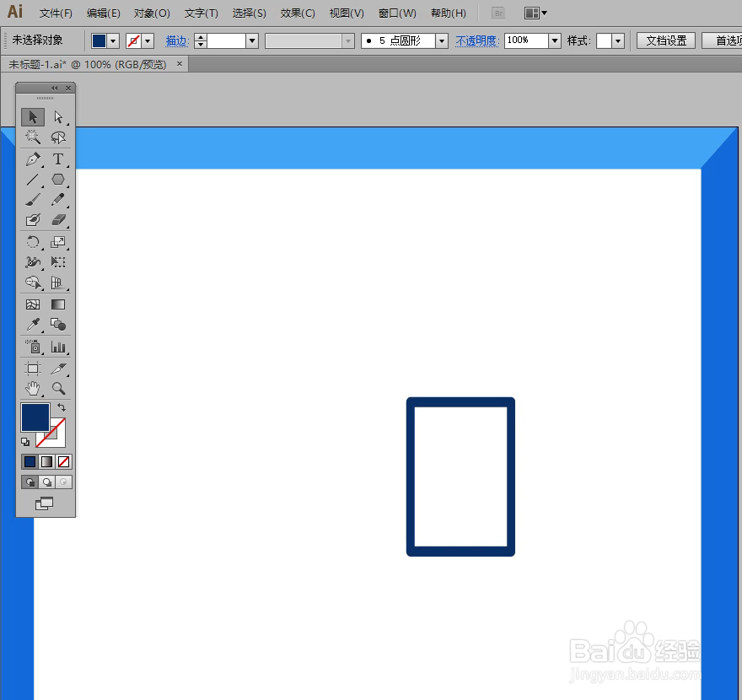
Task: Click the 不透明度 opacity link
Action: tap(477, 41)
